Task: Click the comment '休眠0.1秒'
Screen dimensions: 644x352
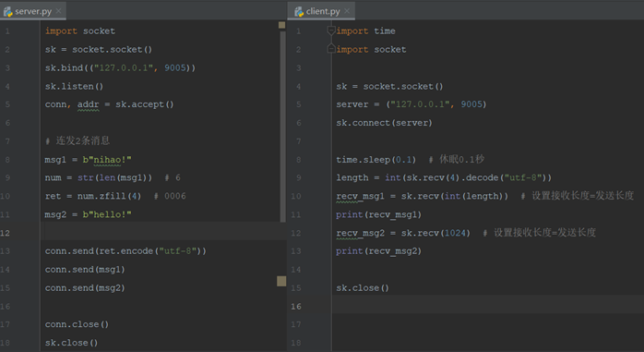Action: 461,159
